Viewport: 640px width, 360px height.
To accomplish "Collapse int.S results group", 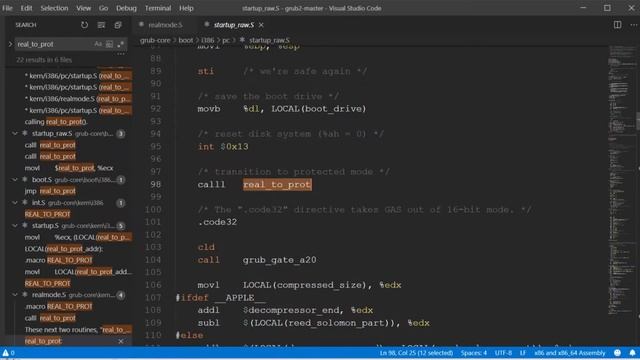I will (x=15, y=202).
